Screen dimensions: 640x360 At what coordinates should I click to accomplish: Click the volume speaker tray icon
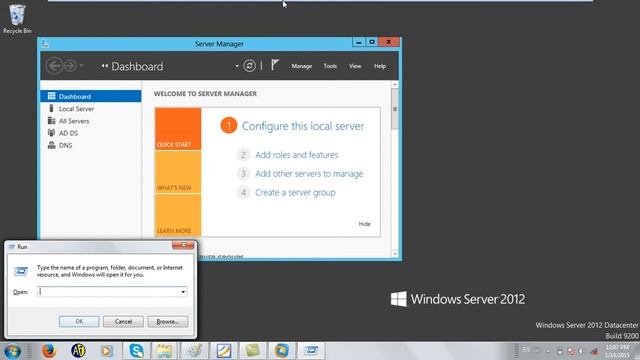tap(581, 351)
